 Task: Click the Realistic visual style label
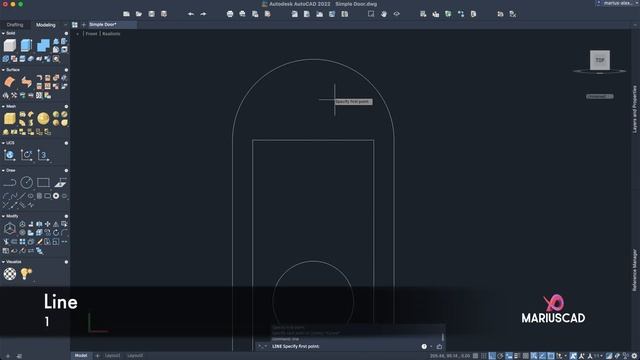tap(111, 34)
